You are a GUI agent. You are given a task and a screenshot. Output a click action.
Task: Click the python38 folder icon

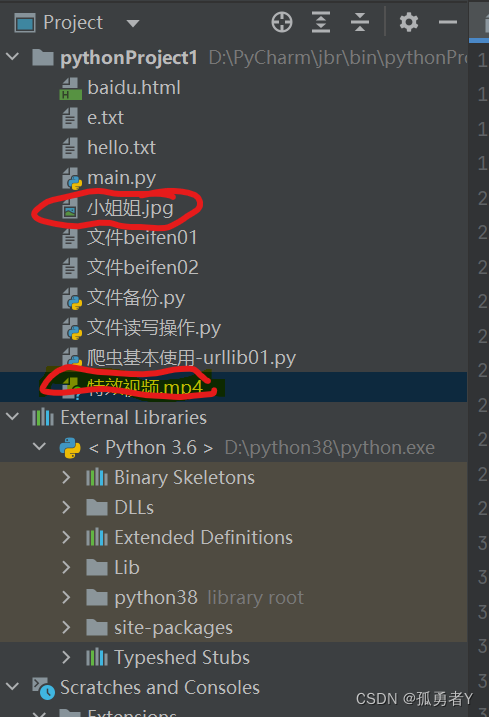click(97, 598)
